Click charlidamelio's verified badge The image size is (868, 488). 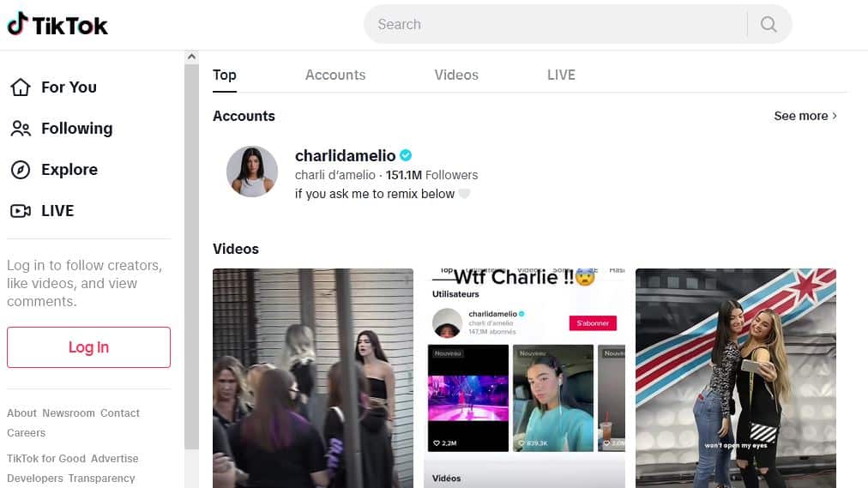(x=406, y=155)
